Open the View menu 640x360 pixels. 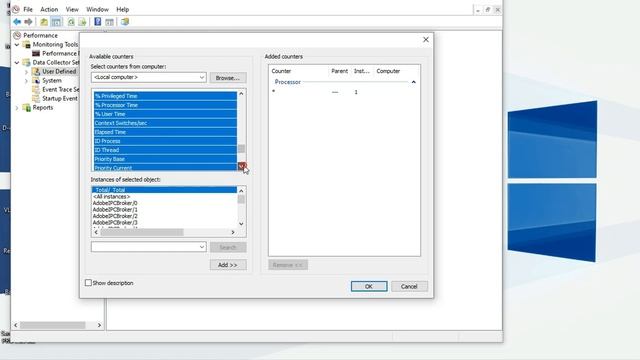72,9
